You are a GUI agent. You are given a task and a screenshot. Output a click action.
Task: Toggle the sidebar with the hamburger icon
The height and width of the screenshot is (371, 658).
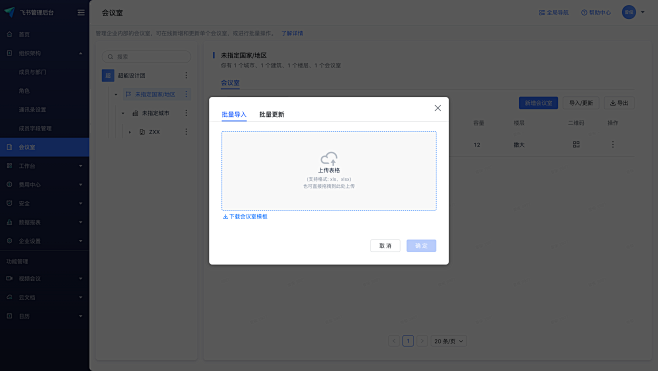81,13
